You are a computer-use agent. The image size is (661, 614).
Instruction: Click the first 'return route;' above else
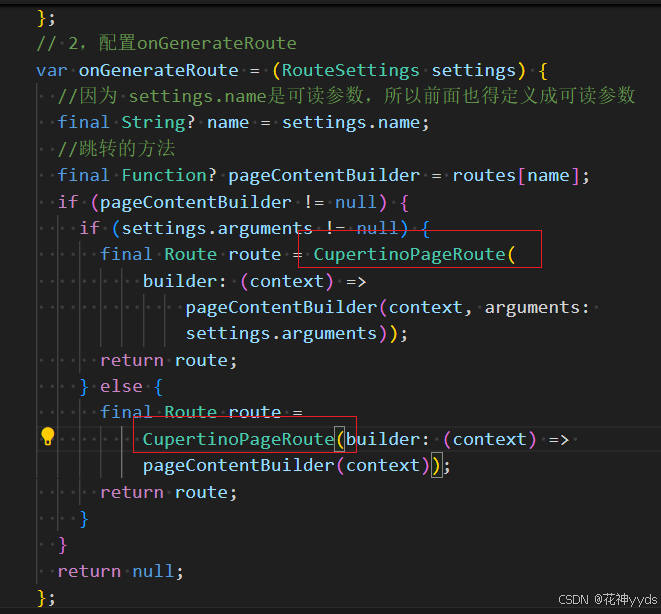click(x=169, y=361)
